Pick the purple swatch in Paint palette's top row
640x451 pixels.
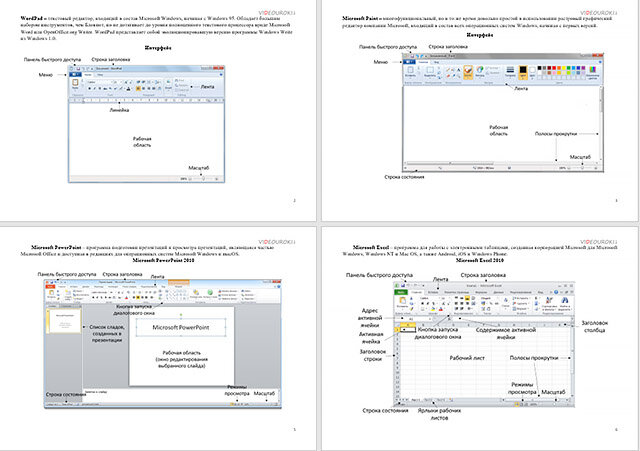pos(583,68)
